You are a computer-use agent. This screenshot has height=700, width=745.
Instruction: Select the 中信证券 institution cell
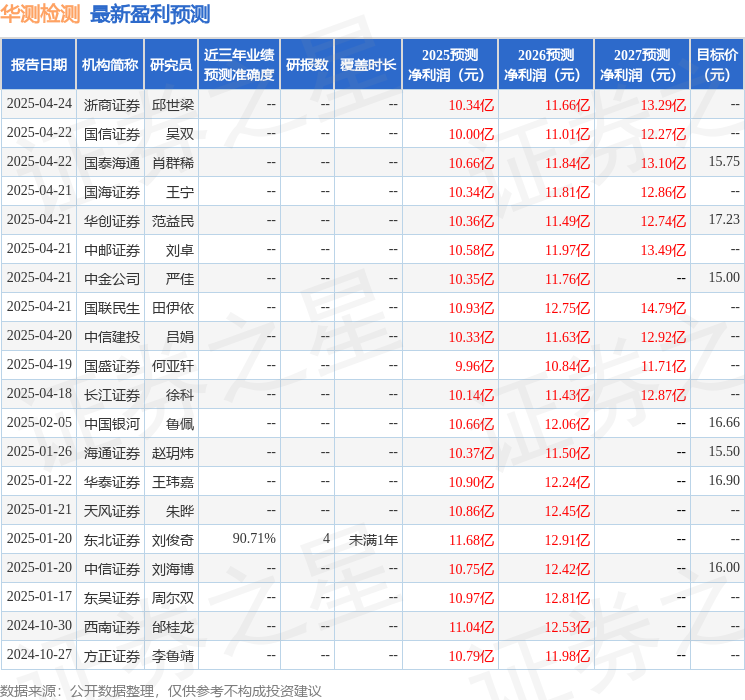pos(112,569)
